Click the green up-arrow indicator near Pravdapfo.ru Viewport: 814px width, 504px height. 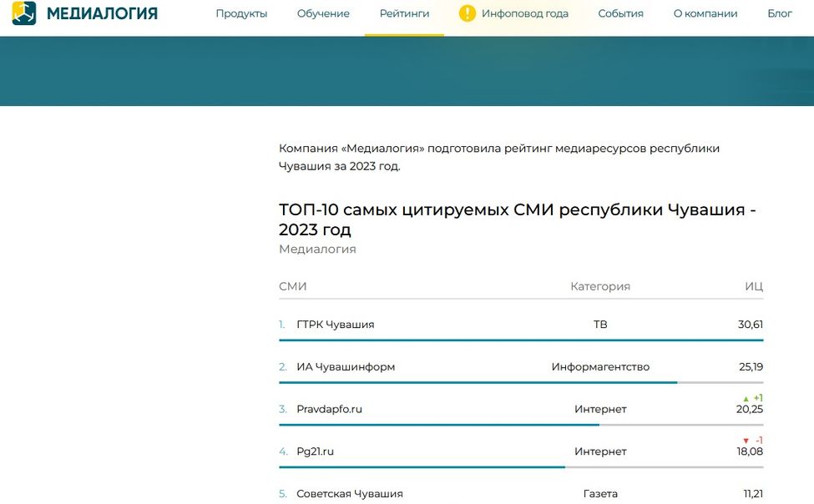747,398
